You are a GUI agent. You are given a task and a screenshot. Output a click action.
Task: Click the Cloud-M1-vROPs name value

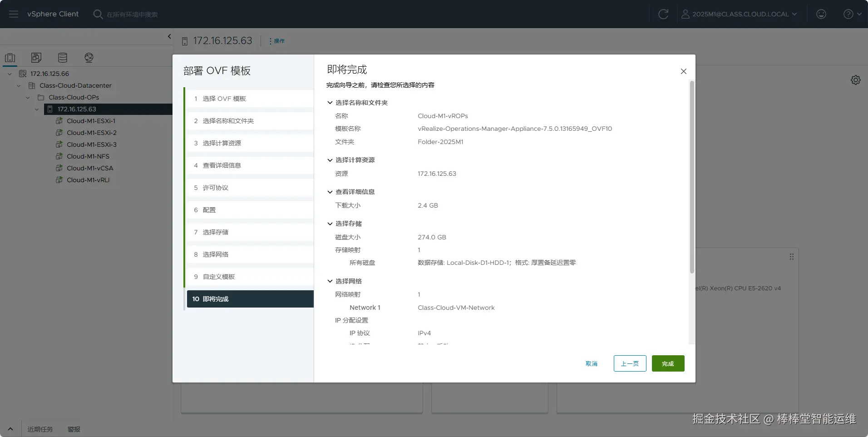[x=443, y=116]
